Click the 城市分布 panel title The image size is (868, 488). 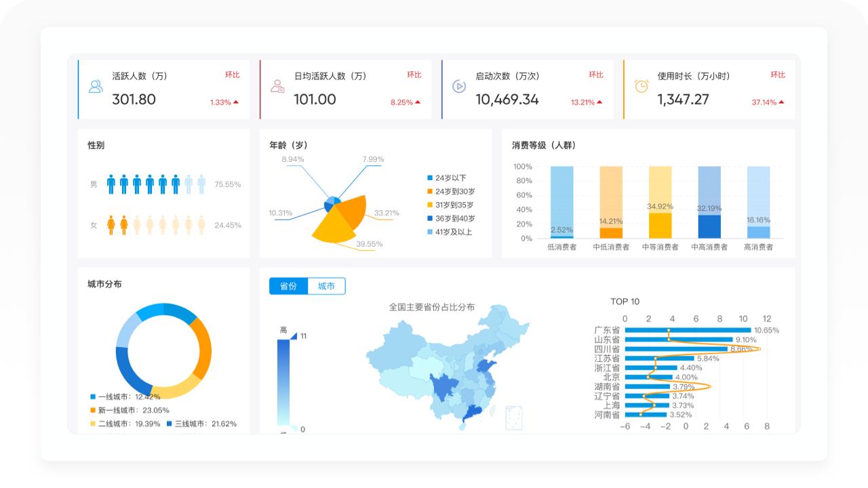click(x=105, y=285)
